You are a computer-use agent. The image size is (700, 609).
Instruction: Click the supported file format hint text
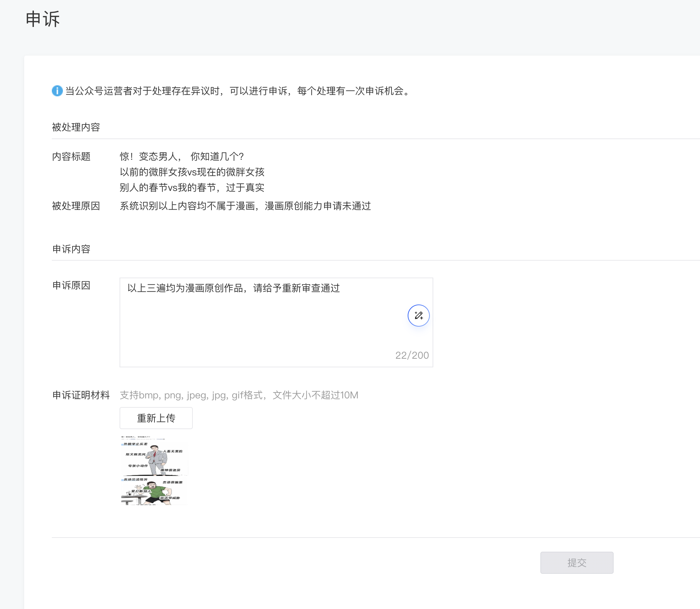point(239,395)
